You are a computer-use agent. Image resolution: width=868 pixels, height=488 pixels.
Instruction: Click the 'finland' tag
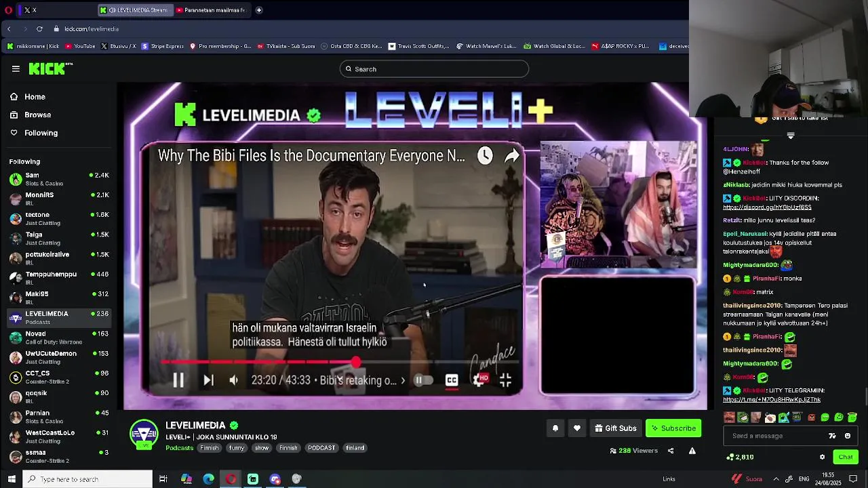pos(355,448)
